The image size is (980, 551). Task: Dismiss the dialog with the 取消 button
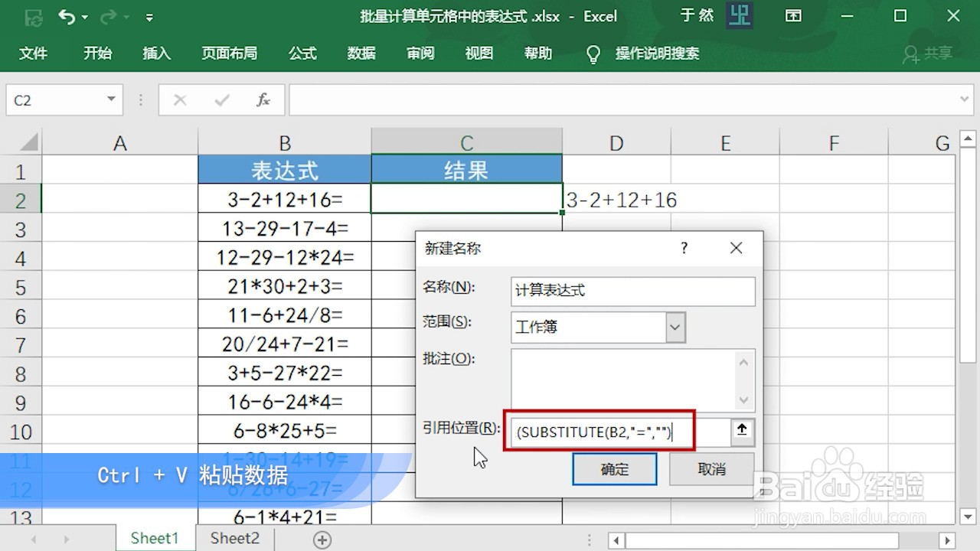710,469
